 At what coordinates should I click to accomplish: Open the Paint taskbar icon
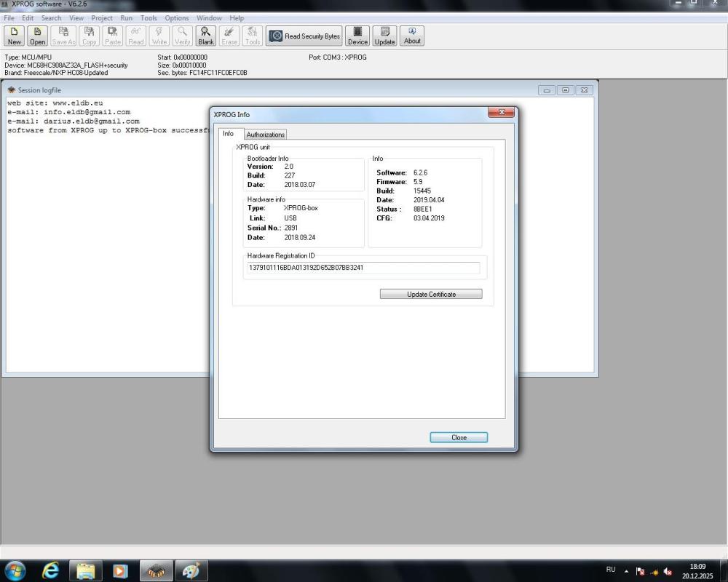(191, 570)
